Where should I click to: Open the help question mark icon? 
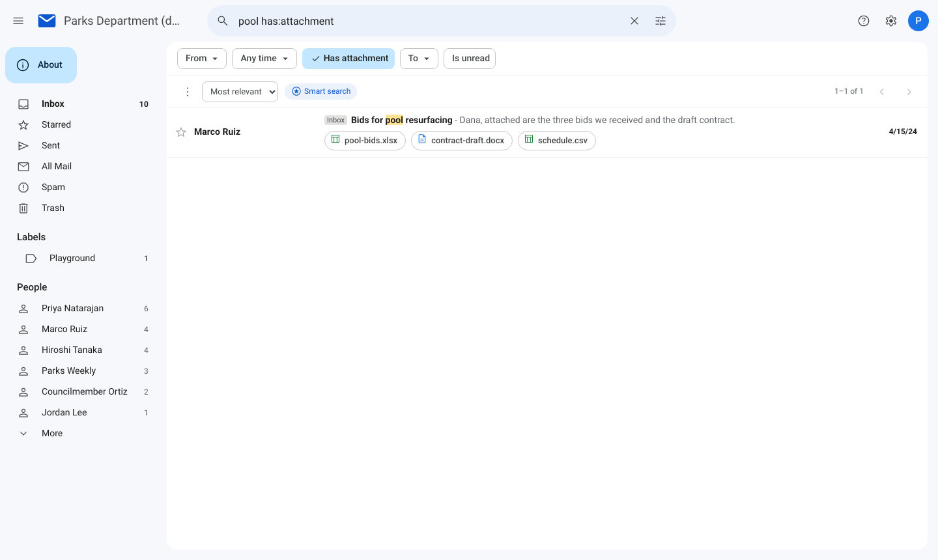[864, 21]
